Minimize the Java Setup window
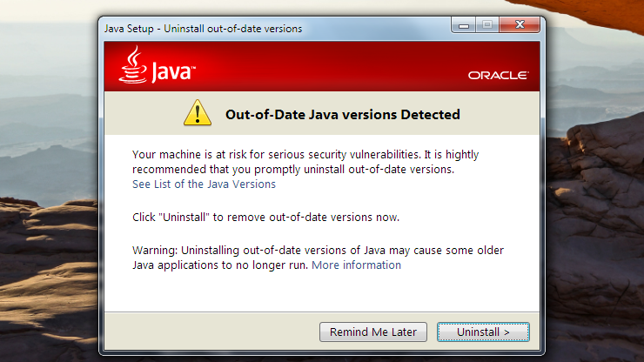The height and width of the screenshot is (362, 644). point(464,25)
